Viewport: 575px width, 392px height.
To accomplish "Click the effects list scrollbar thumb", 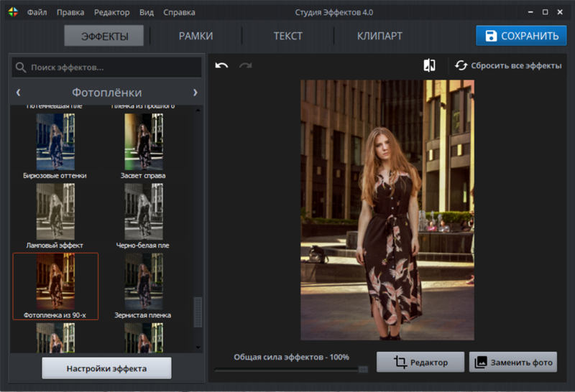I will [x=198, y=312].
